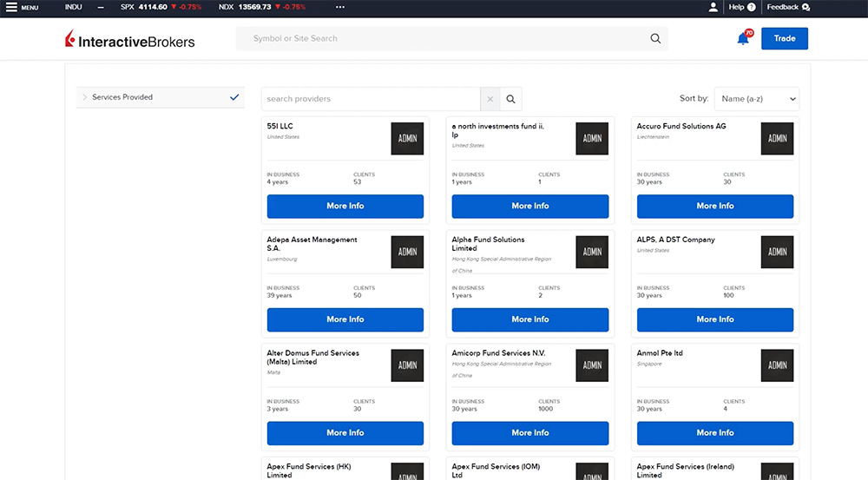
Task: Open the Sort by Name dropdown
Action: click(x=756, y=99)
